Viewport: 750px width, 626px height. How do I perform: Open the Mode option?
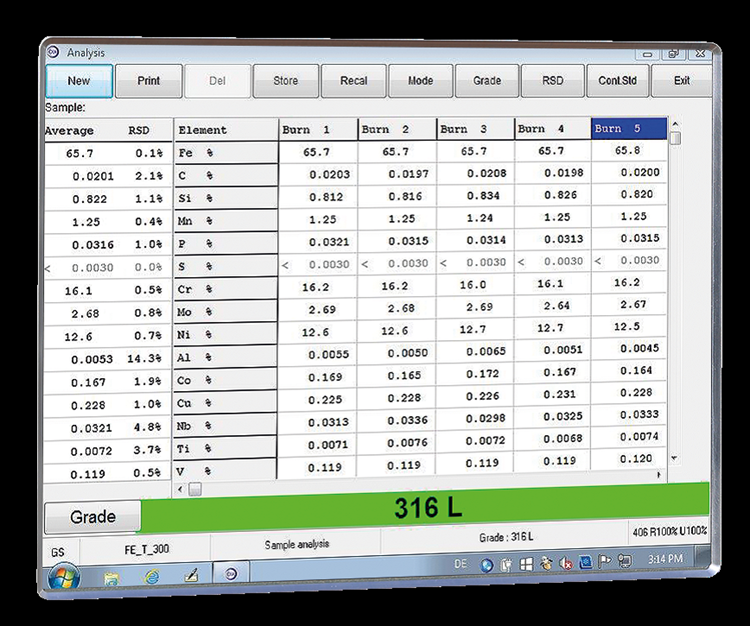[420, 81]
